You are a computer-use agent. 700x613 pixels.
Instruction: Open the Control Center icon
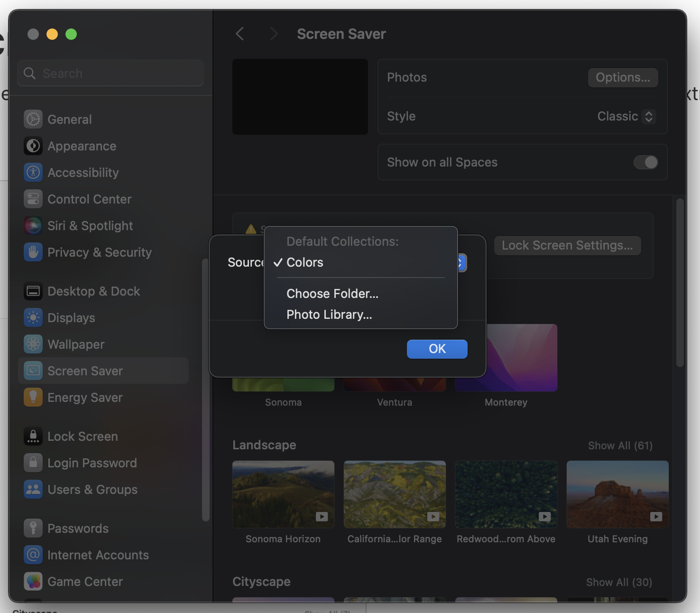pyautogui.click(x=33, y=199)
